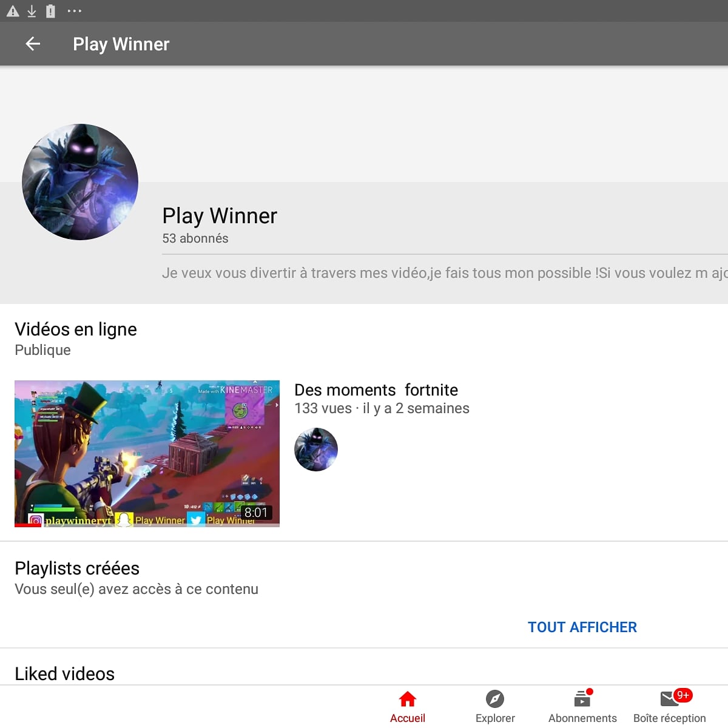Open the Accueil home tab icon
This screenshot has height=728, width=728.
point(407,699)
